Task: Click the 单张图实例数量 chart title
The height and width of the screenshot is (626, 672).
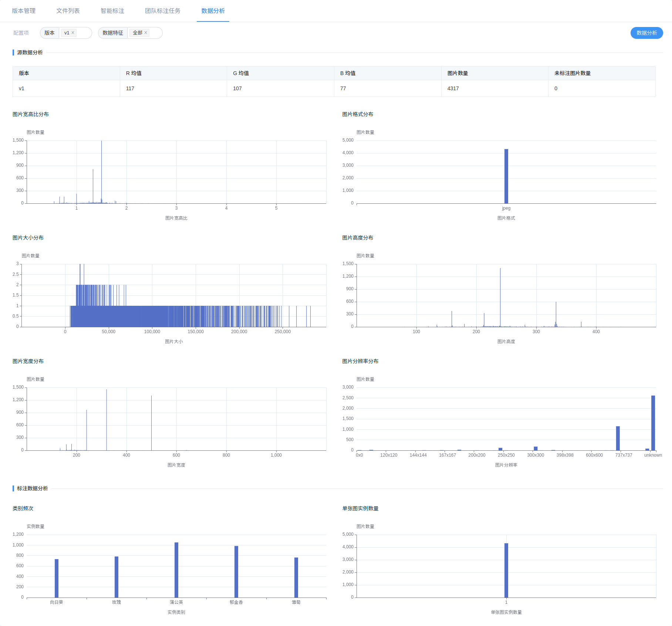Action: click(x=360, y=508)
